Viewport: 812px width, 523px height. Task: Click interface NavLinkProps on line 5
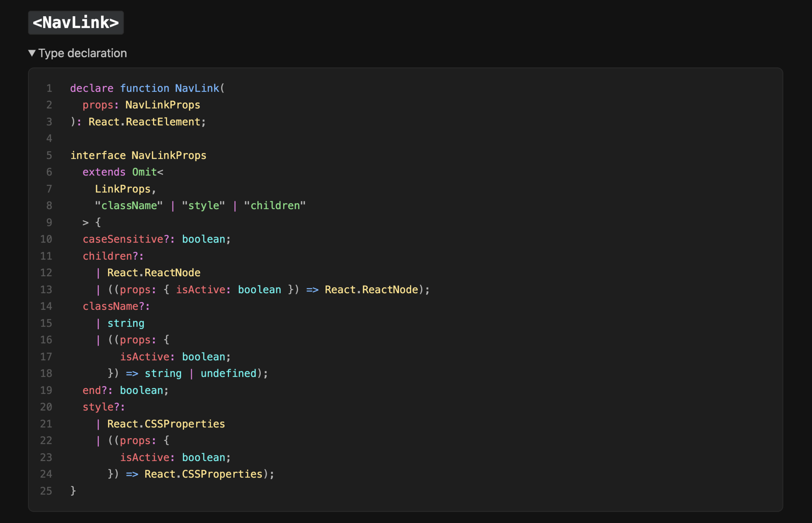(138, 155)
